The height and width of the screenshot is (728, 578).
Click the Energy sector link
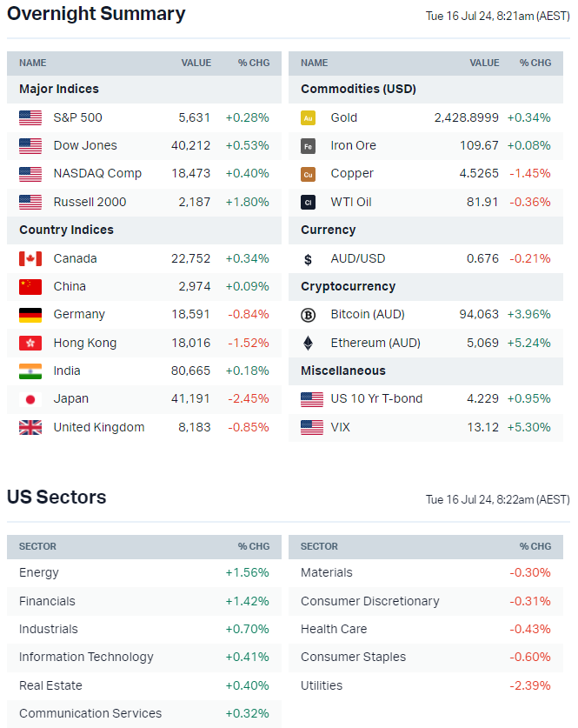[39, 572]
